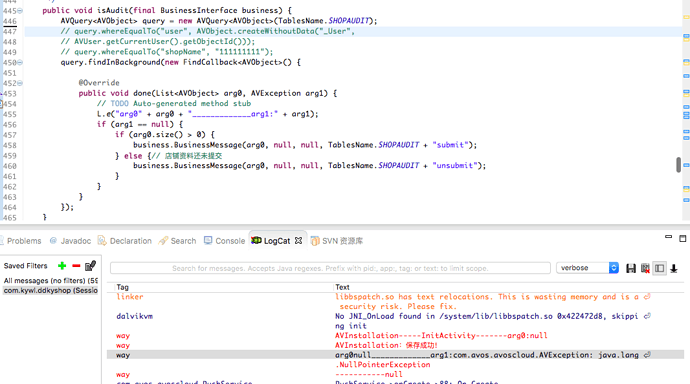Toggle the saved filters view display
Image resolution: width=690 pixels, height=384 pixels.
(x=659, y=268)
